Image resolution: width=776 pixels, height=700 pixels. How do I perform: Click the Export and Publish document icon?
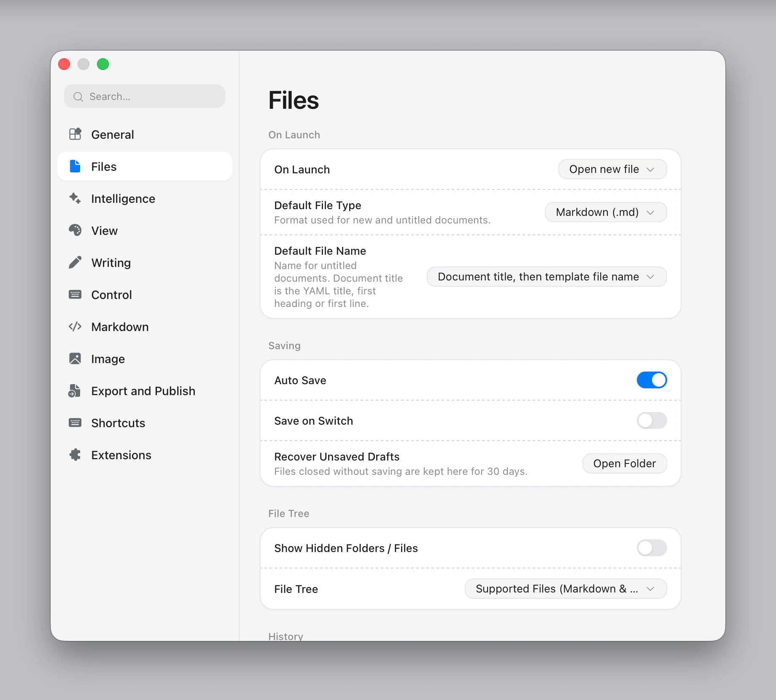pyautogui.click(x=75, y=390)
